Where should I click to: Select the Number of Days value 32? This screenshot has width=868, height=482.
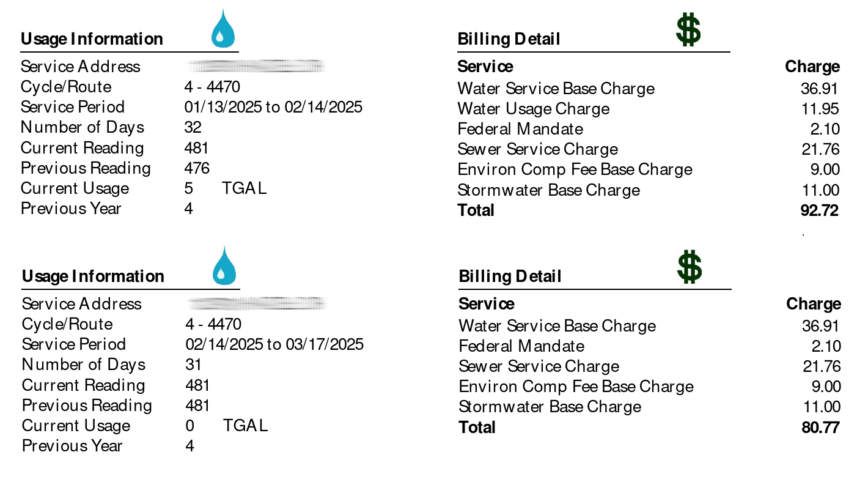193,128
